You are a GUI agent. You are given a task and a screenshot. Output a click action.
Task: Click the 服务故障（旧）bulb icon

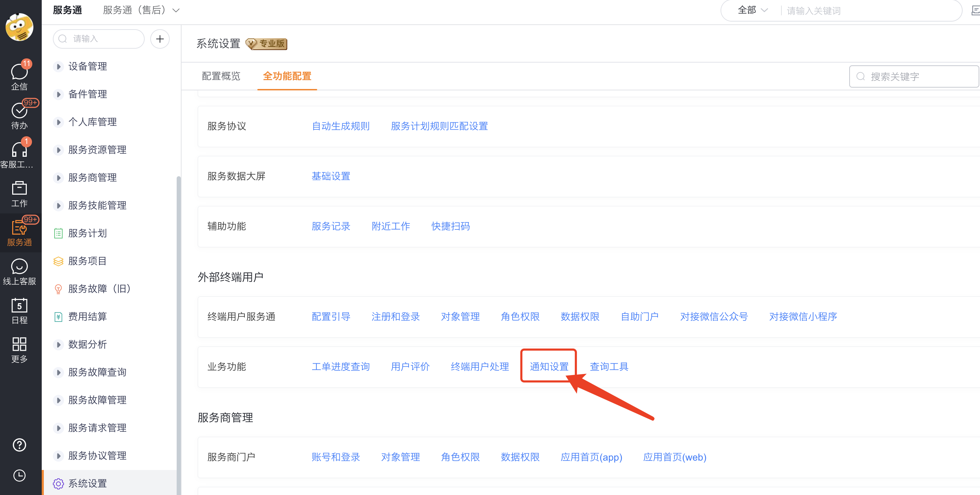coord(58,289)
